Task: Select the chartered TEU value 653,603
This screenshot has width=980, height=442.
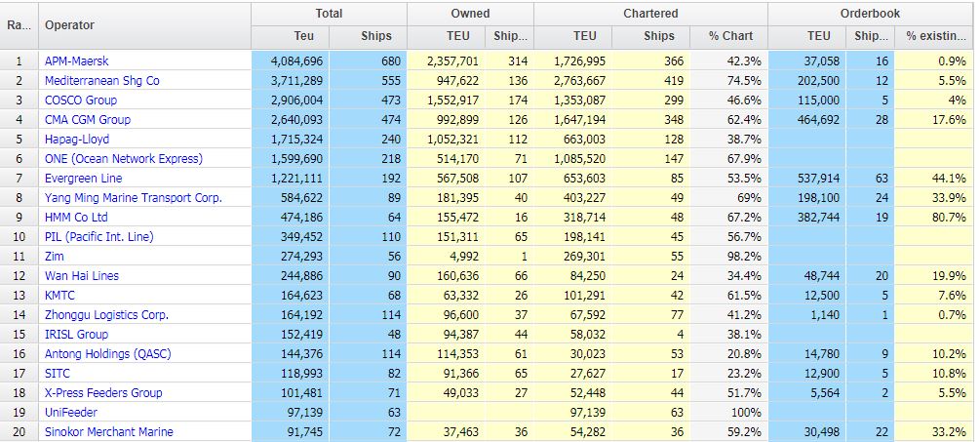Action: pos(584,179)
